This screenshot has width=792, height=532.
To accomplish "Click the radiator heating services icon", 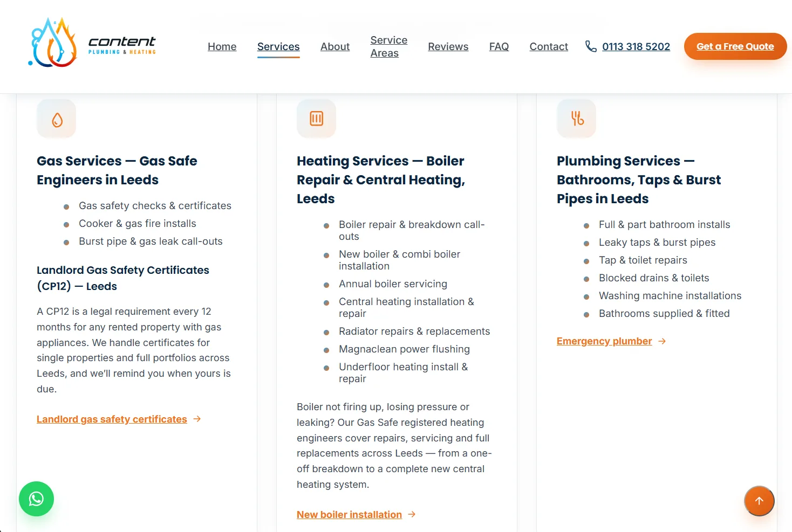I will pyautogui.click(x=317, y=119).
